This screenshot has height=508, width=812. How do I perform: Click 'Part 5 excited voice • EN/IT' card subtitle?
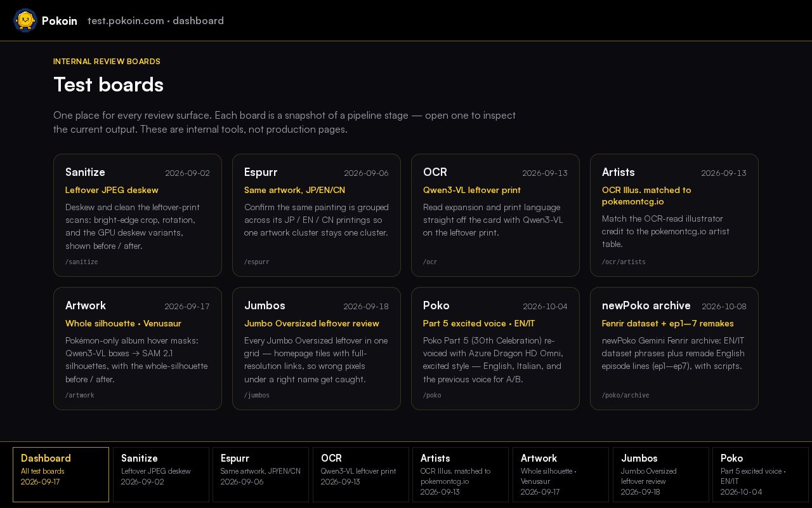479,323
